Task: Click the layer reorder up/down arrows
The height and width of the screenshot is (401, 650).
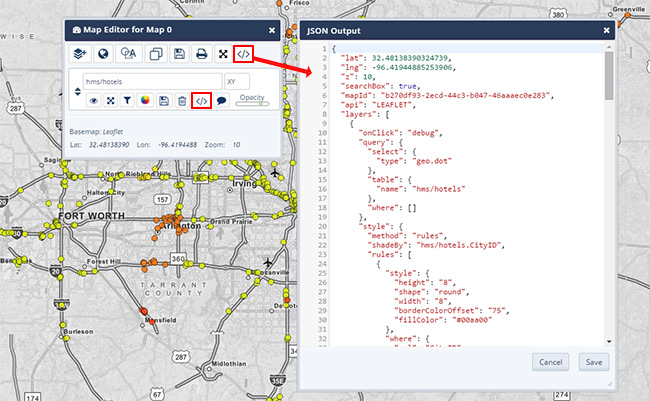Action: coord(76,91)
